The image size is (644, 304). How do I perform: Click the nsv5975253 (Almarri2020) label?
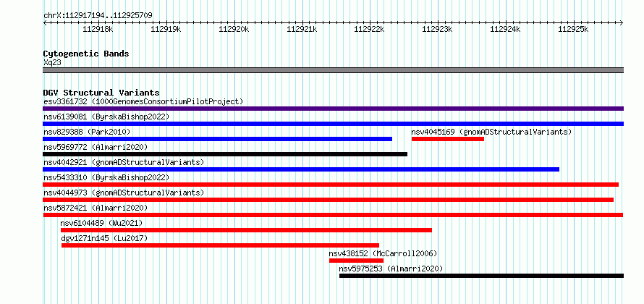(x=391, y=269)
